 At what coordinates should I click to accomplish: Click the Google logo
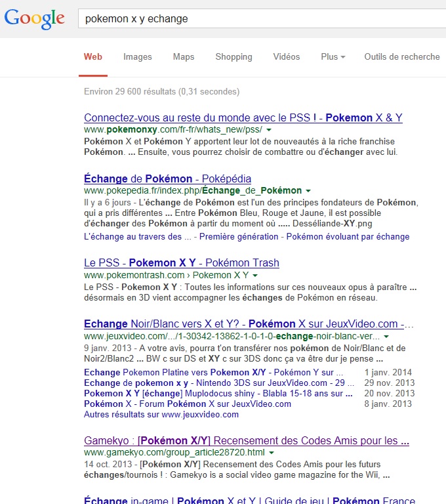coord(34,18)
